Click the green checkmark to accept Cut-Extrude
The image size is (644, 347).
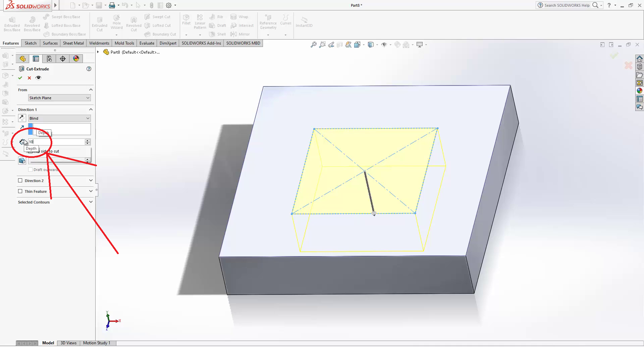point(20,78)
